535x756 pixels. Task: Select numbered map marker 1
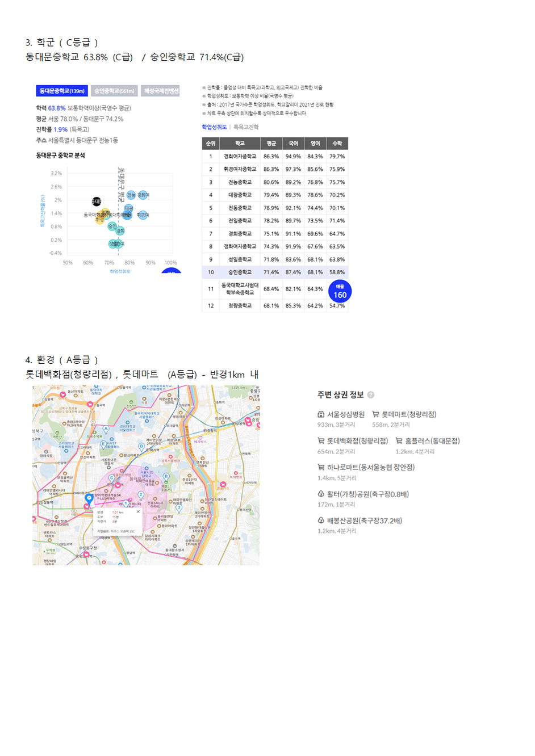(126, 503)
